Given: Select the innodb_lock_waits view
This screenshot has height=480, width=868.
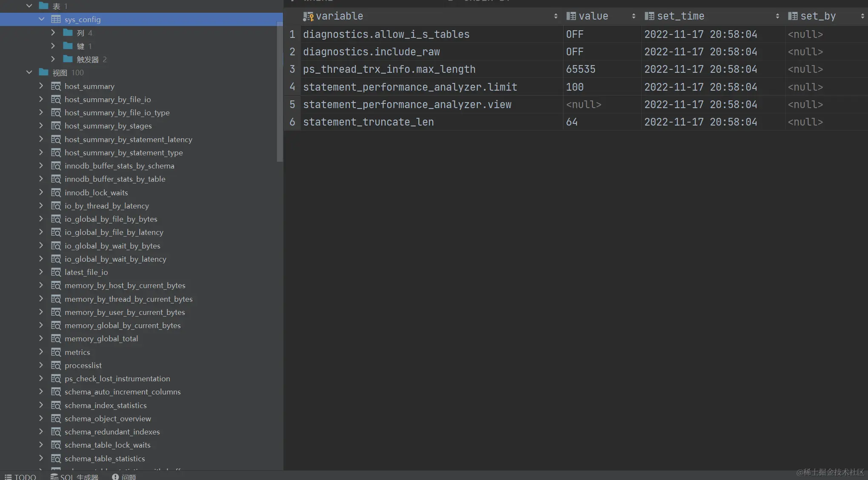Looking at the screenshot, I should click(96, 193).
